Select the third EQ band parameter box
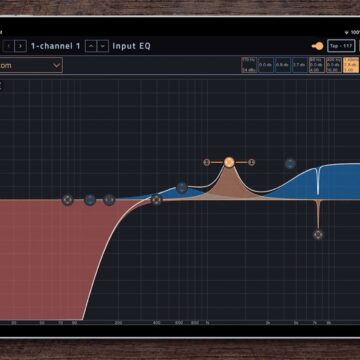The height and width of the screenshot is (360, 360). [283, 65]
